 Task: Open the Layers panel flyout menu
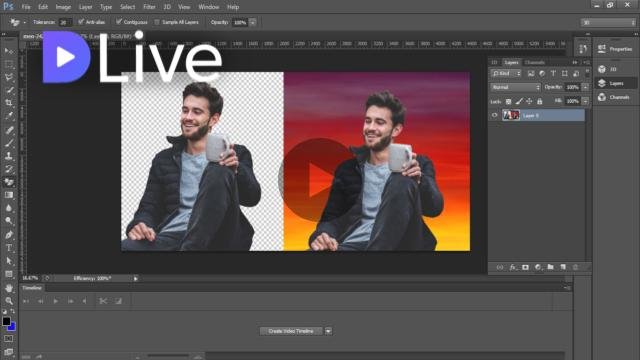point(587,62)
